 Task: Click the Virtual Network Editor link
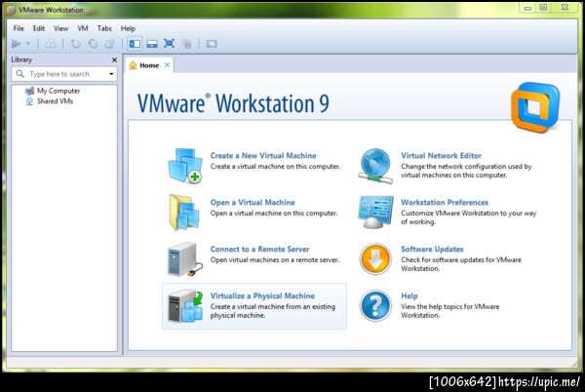click(x=441, y=155)
